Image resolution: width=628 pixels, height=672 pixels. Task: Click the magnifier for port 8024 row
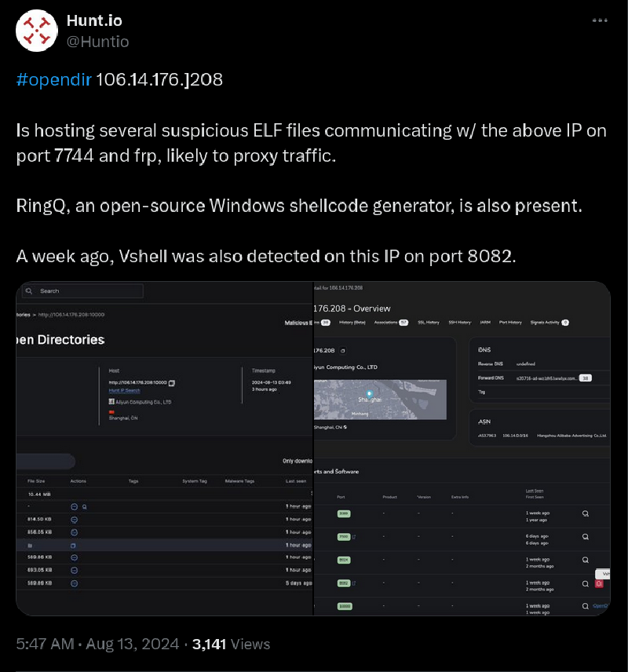point(585,560)
